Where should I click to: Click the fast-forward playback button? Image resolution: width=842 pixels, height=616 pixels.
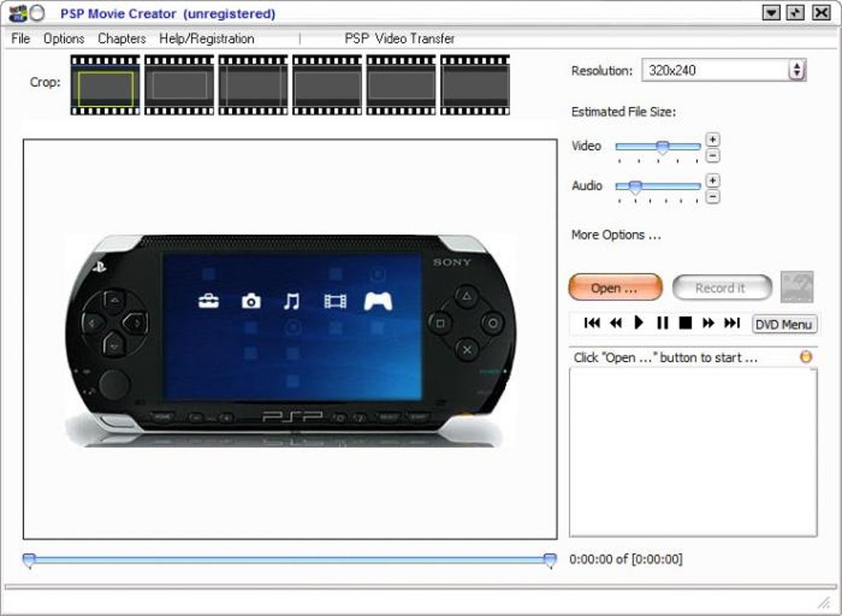point(708,323)
